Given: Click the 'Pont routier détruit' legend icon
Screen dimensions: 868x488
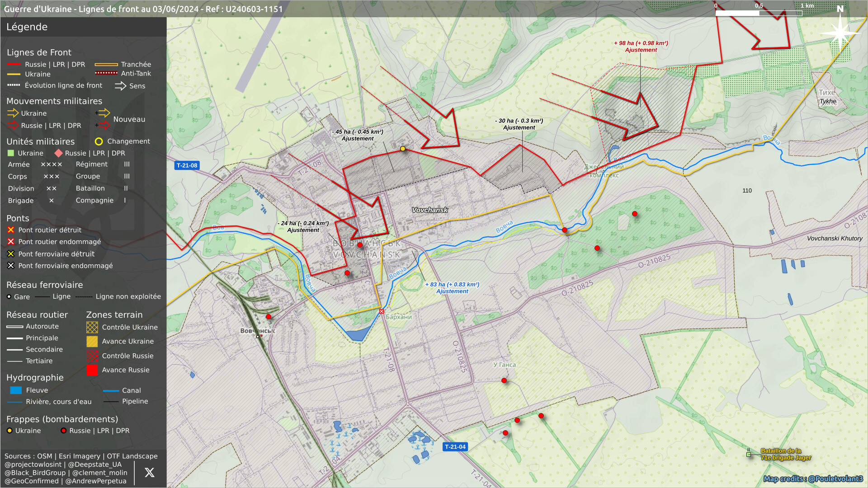Looking at the screenshot, I should [x=11, y=230].
